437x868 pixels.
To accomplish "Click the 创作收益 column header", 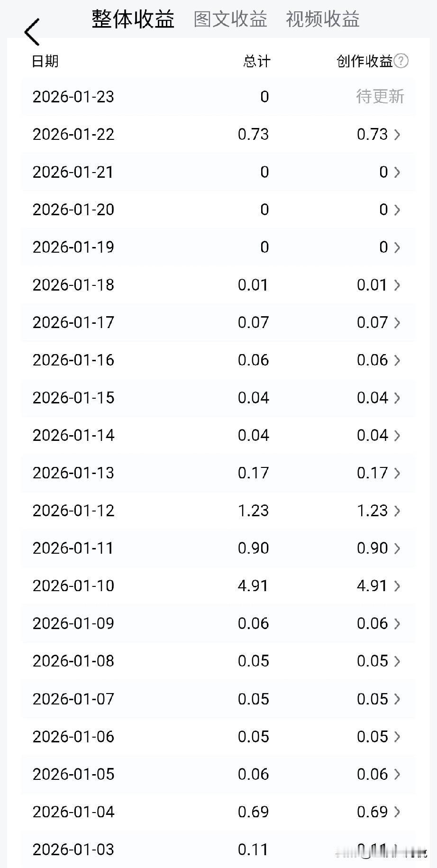I will 364,61.
